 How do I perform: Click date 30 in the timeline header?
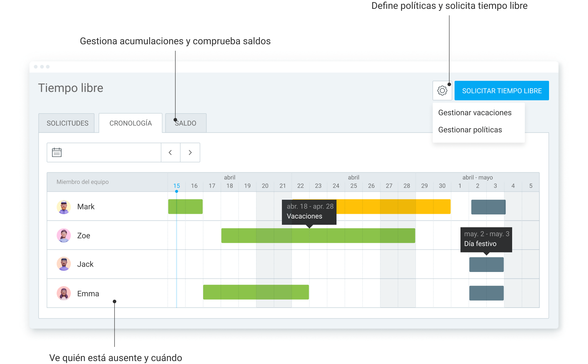[442, 186]
